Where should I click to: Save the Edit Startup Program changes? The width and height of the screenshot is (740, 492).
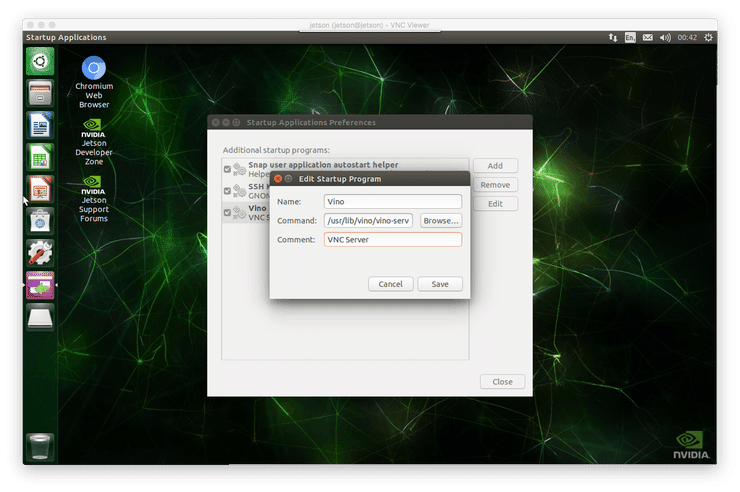click(440, 284)
